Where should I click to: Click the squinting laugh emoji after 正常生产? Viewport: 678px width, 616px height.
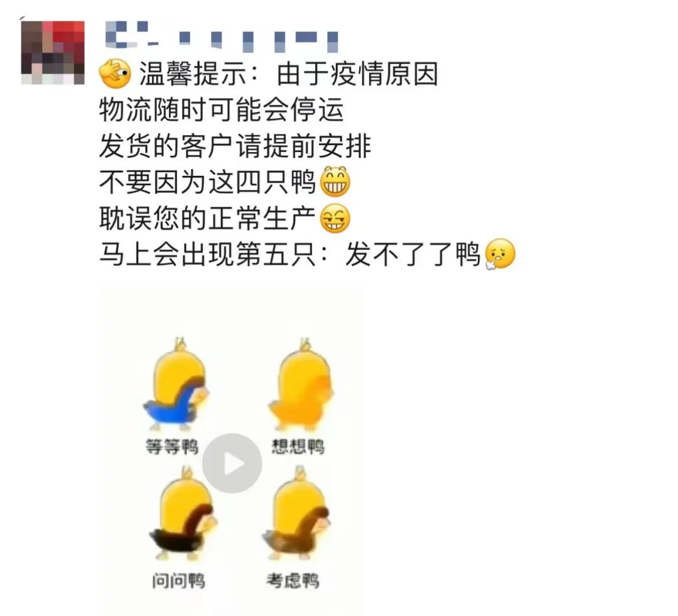[x=335, y=218]
